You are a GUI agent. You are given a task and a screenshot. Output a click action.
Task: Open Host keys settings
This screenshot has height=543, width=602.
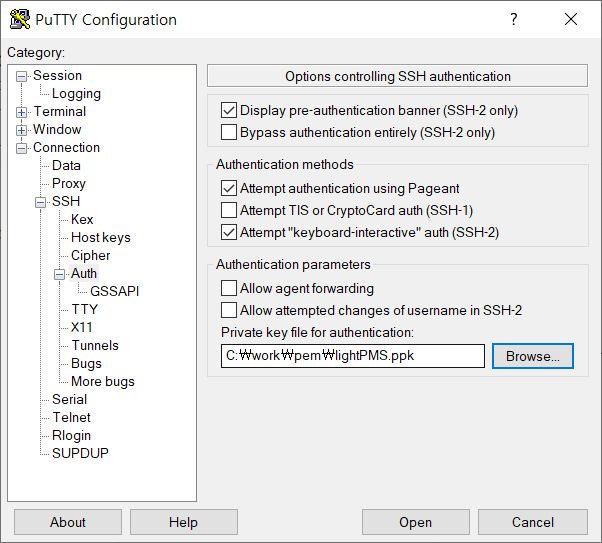pos(101,237)
